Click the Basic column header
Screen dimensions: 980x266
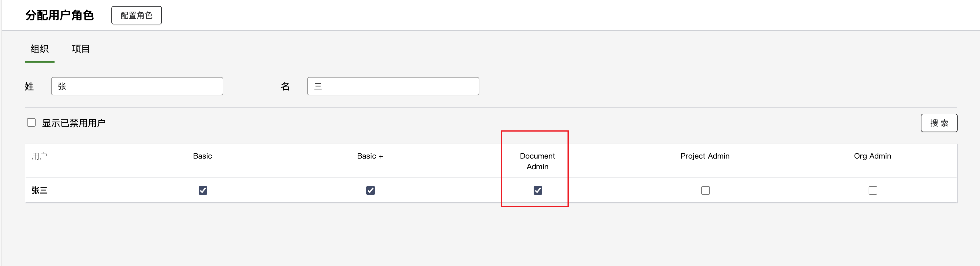pos(202,156)
